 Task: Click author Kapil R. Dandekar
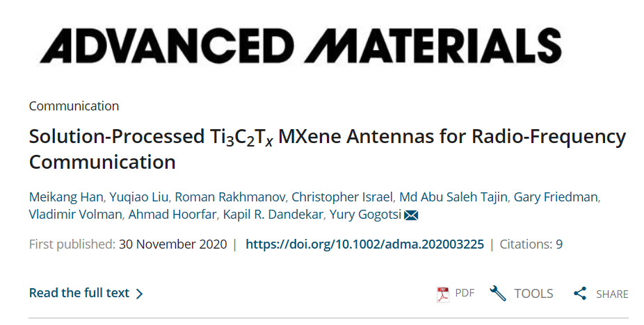[273, 214]
